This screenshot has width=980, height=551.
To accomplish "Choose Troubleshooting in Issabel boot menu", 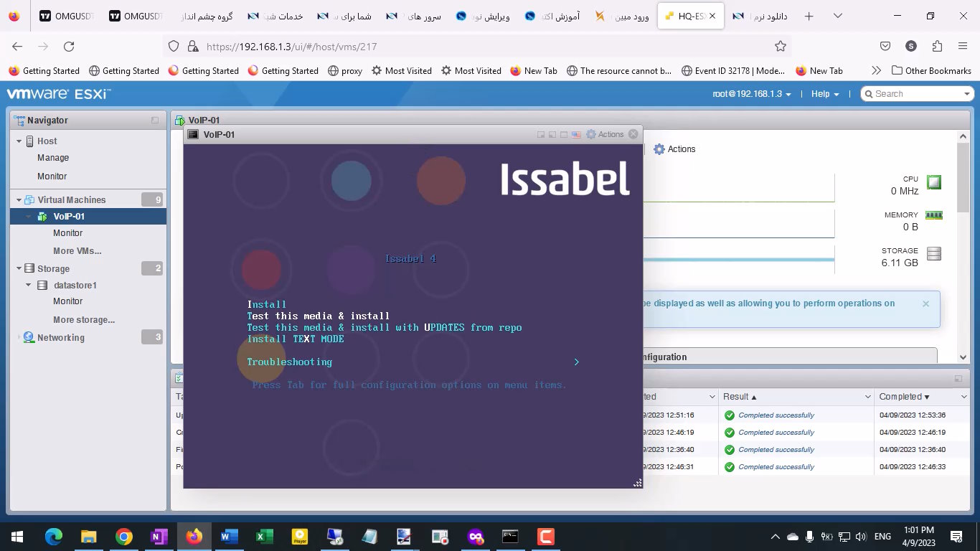I will [289, 362].
